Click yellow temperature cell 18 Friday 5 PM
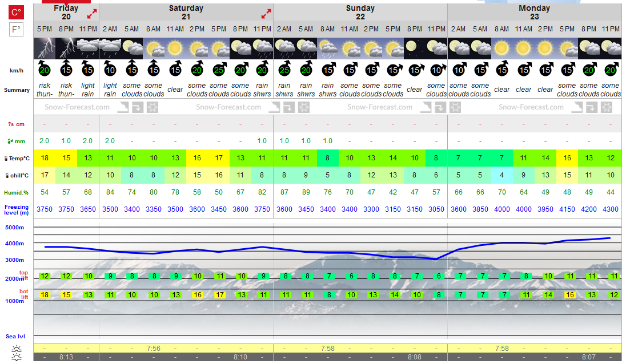The width and height of the screenshot is (626, 364). 45,158
